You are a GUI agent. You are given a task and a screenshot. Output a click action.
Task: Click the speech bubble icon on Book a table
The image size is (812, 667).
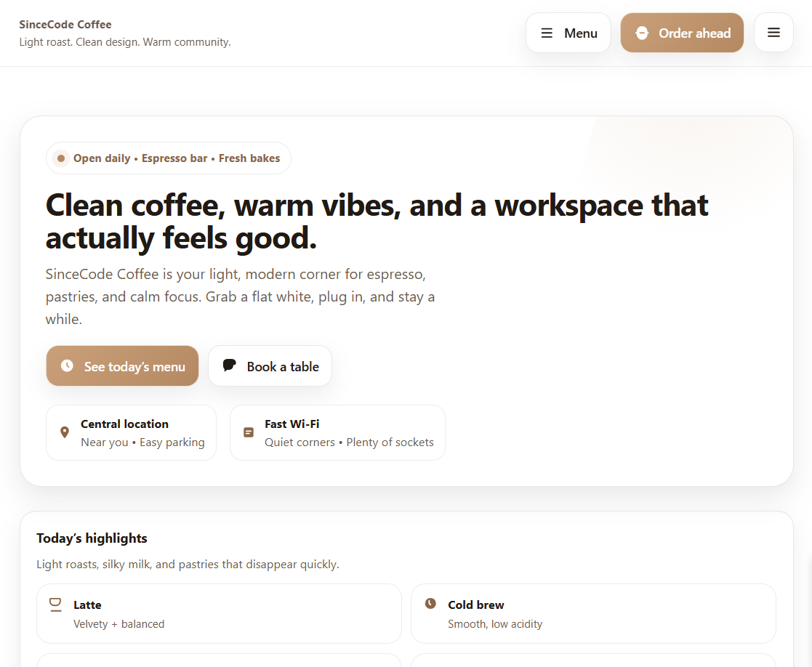pos(230,365)
